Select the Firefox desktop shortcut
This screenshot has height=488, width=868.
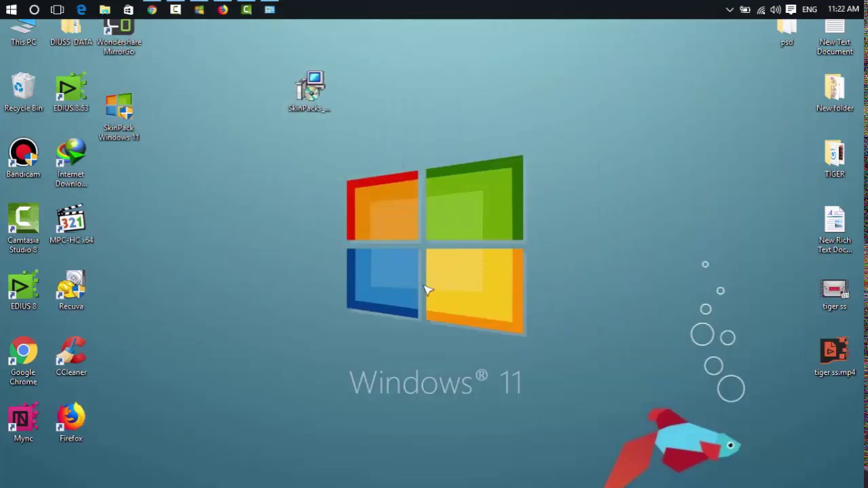tap(71, 423)
